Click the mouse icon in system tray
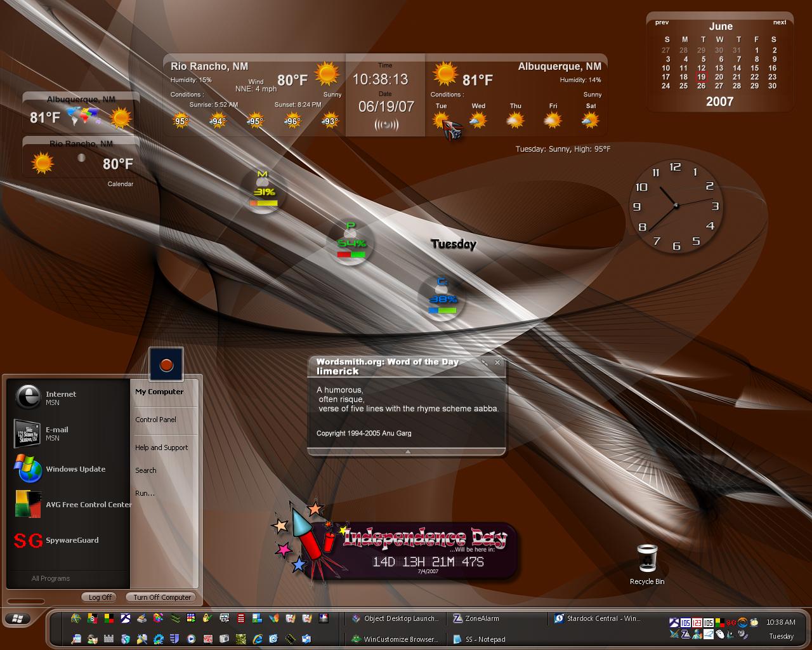Screen dimensions: 812x650 721,635
